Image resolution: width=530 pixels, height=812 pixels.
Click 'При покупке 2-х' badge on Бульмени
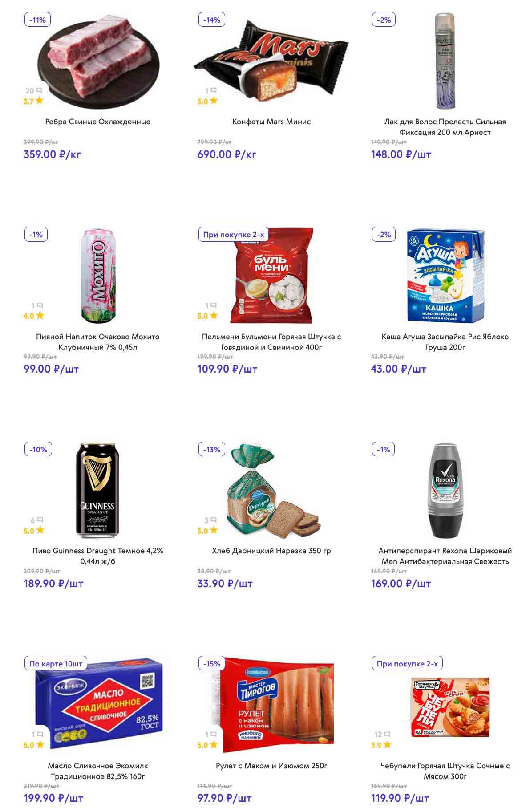(x=233, y=235)
